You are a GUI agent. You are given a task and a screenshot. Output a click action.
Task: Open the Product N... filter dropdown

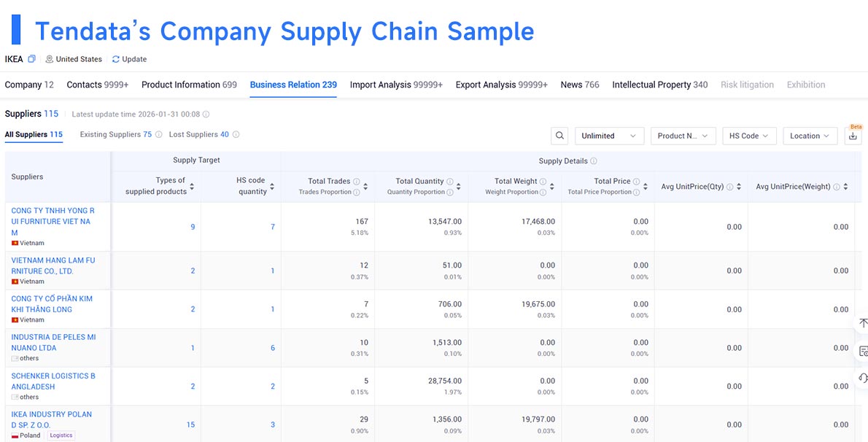point(683,136)
